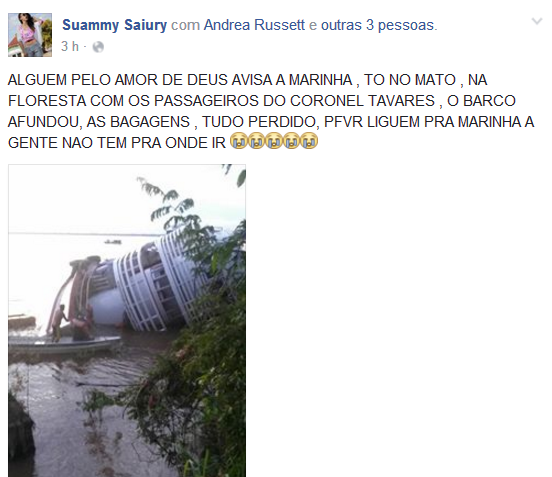552x477 pixels.
Task: Open the Suammy Saiury profile name link
Action: click(x=114, y=25)
